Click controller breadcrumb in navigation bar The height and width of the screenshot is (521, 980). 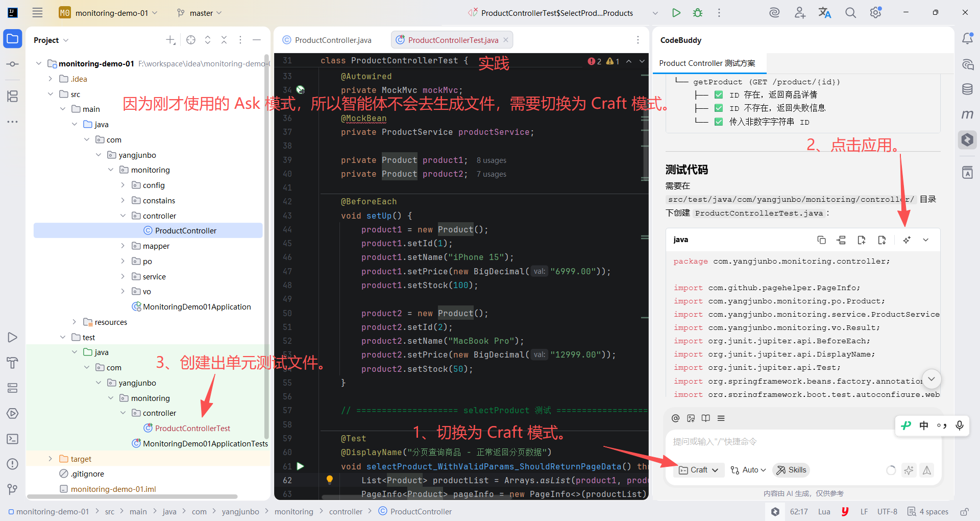click(x=346, y=512)
